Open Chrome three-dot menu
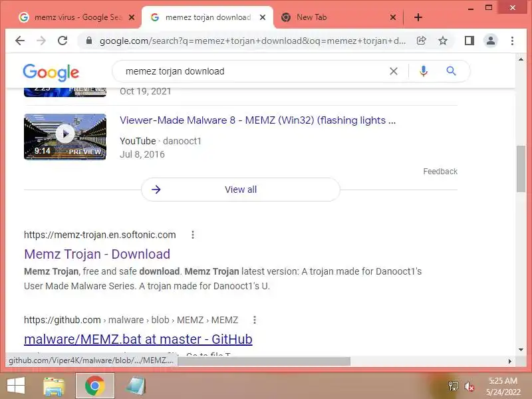Screen dimensions: 532x399 (512, 41)
